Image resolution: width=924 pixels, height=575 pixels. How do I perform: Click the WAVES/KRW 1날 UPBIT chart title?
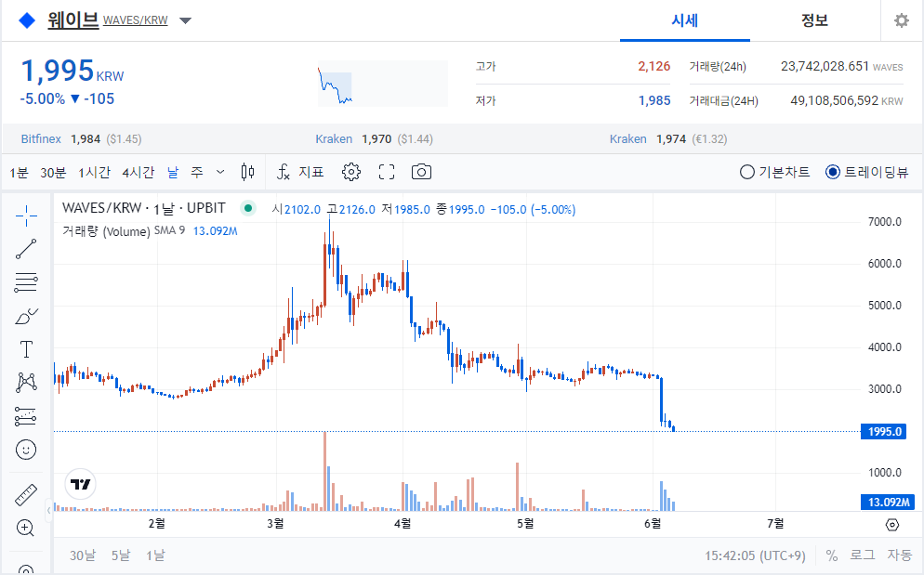144,208
